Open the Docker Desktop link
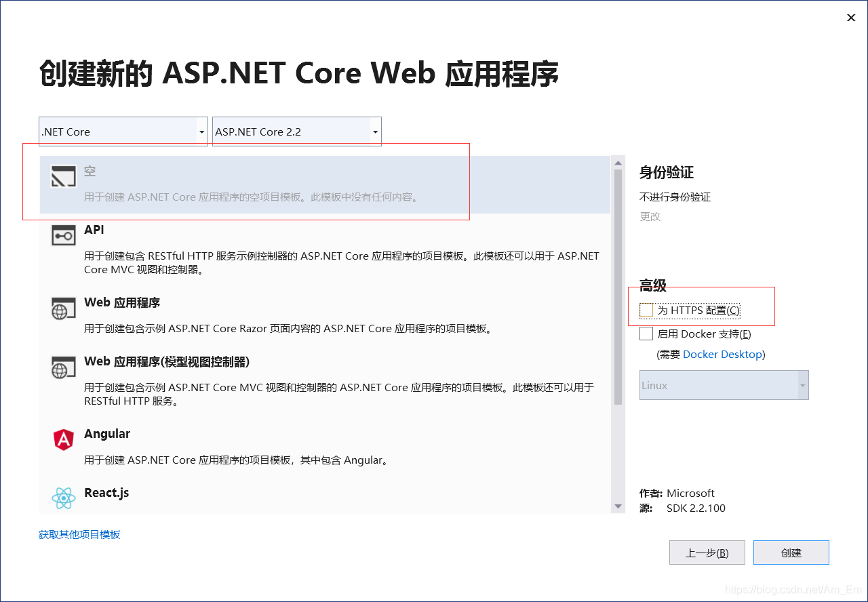This screenshot has height=602, width=868. 723,355
